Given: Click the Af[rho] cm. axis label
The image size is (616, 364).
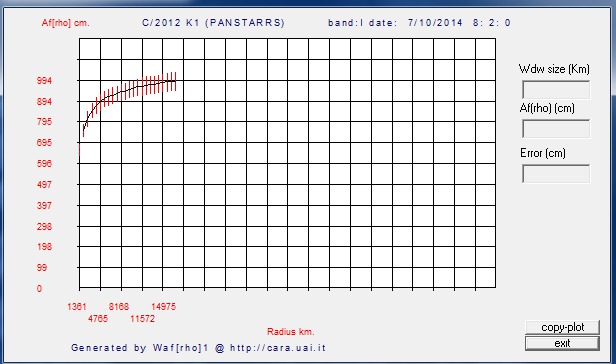Looking at the screenshot, I should click(66, 23).
